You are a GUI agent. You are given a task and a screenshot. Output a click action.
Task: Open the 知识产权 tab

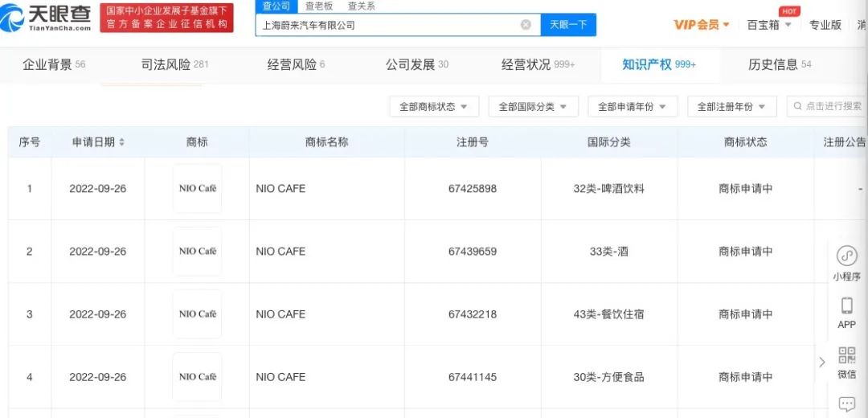click(659, 65)
